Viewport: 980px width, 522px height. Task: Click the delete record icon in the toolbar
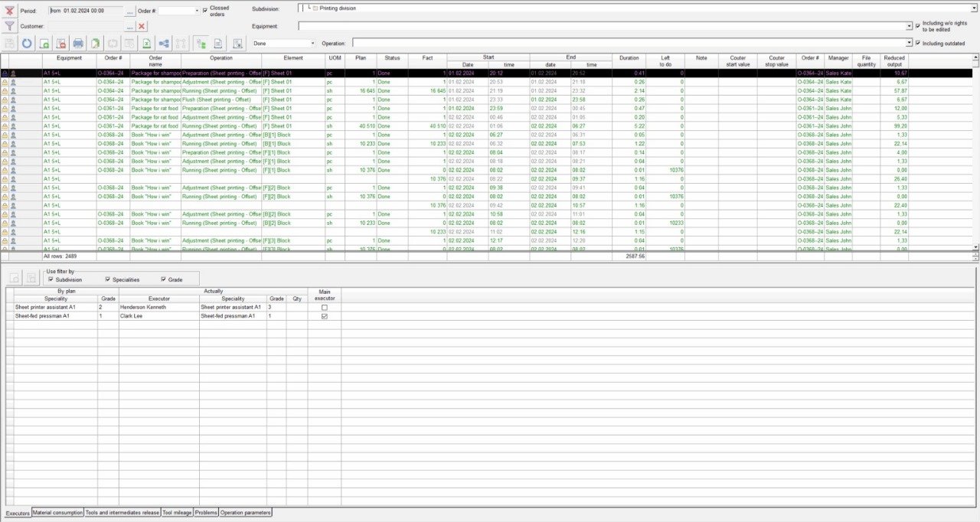point(61,44)
